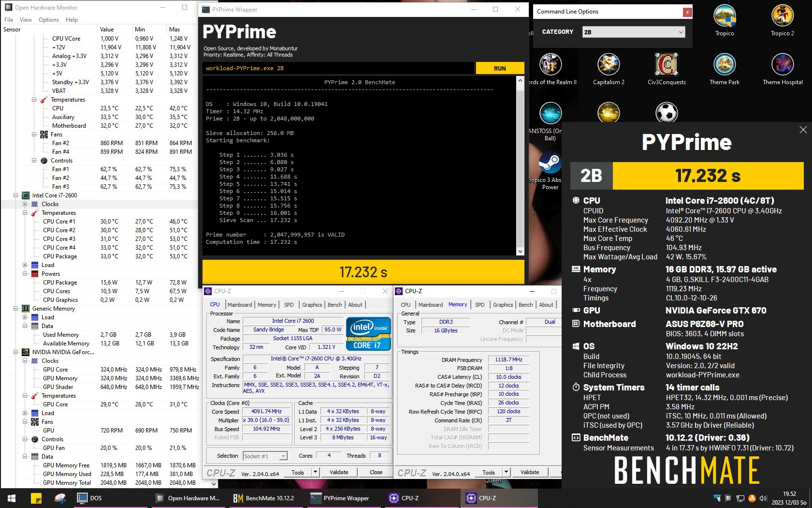Switch to CPU tab in right CPU-Z
The width and height of the screenshot is (812, 508).
[x=406, y=305]
